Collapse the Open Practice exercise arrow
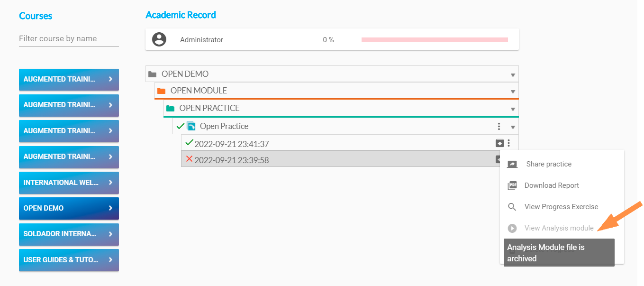The height and width of the screenshot is (286, 644). click(x=513, y=127)
